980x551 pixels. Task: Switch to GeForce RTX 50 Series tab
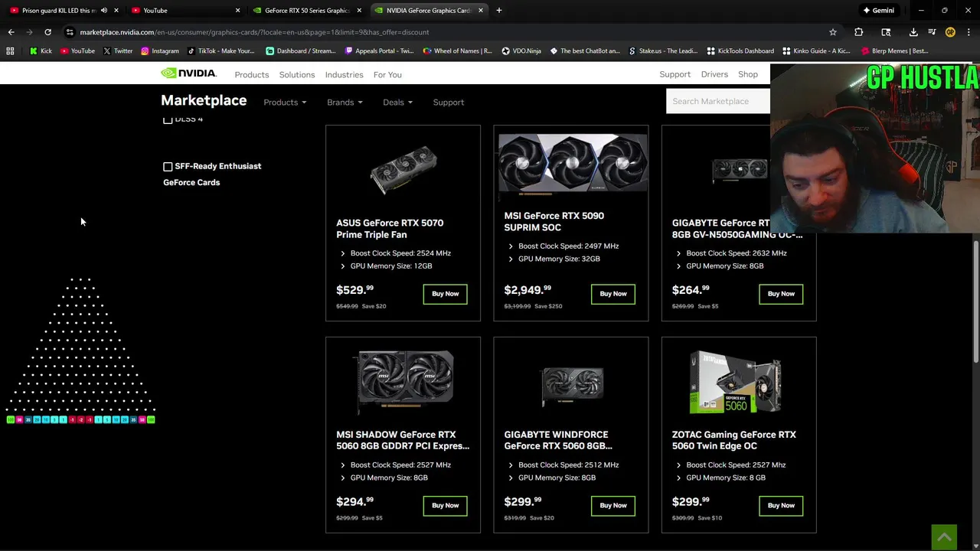pos(306,11)
